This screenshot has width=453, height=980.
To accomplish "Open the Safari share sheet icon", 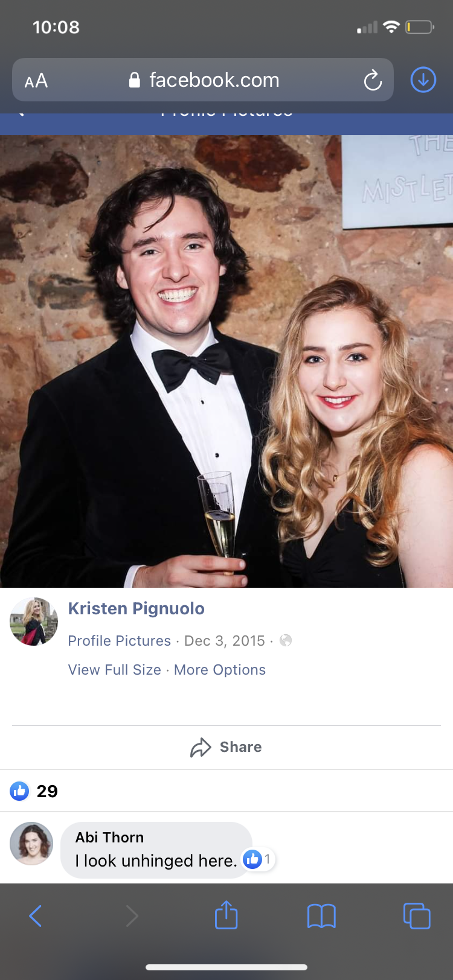I will click(x=226, y=914).
